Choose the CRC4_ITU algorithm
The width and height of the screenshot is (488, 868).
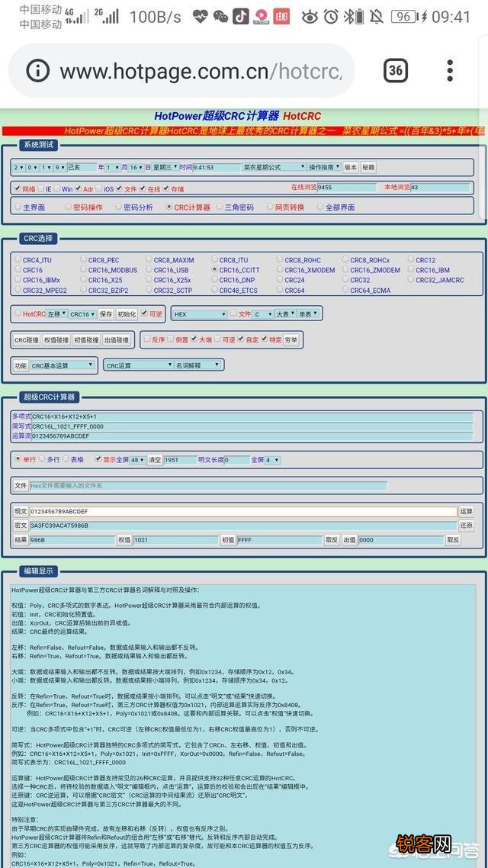point(18,259)
